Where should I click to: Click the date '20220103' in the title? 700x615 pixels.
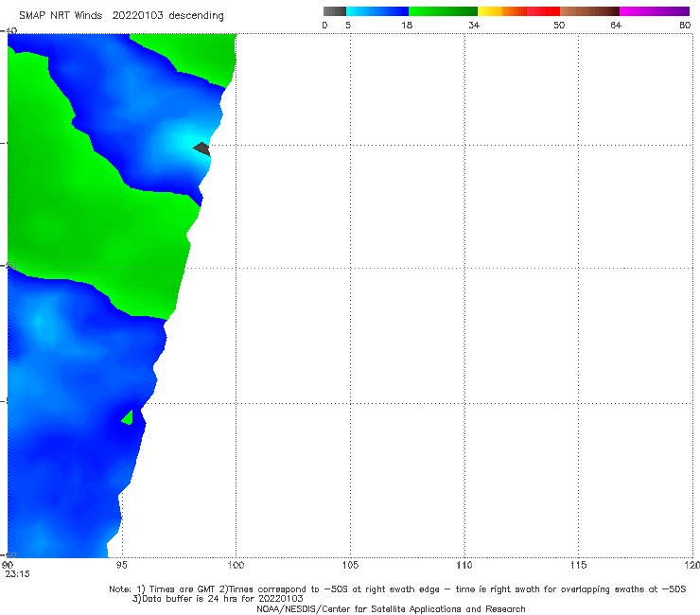coord(137,16)
